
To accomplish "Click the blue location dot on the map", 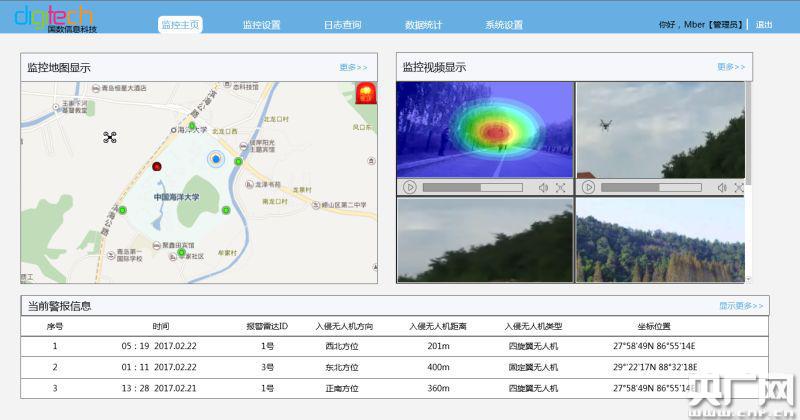I will click(x=215, y=159).
